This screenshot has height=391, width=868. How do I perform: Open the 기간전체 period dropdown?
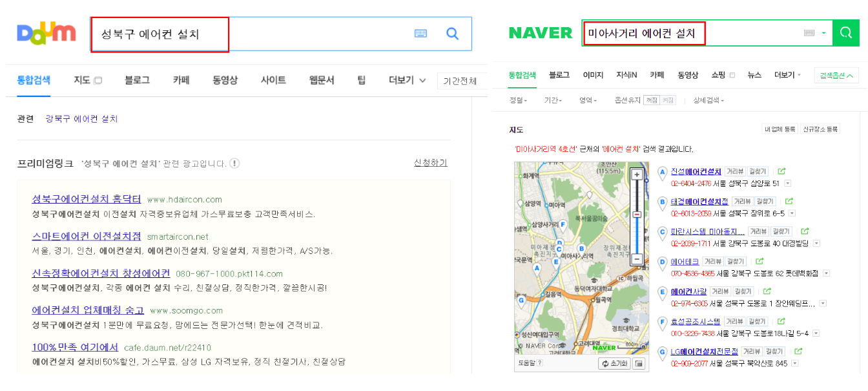(462, 81)
